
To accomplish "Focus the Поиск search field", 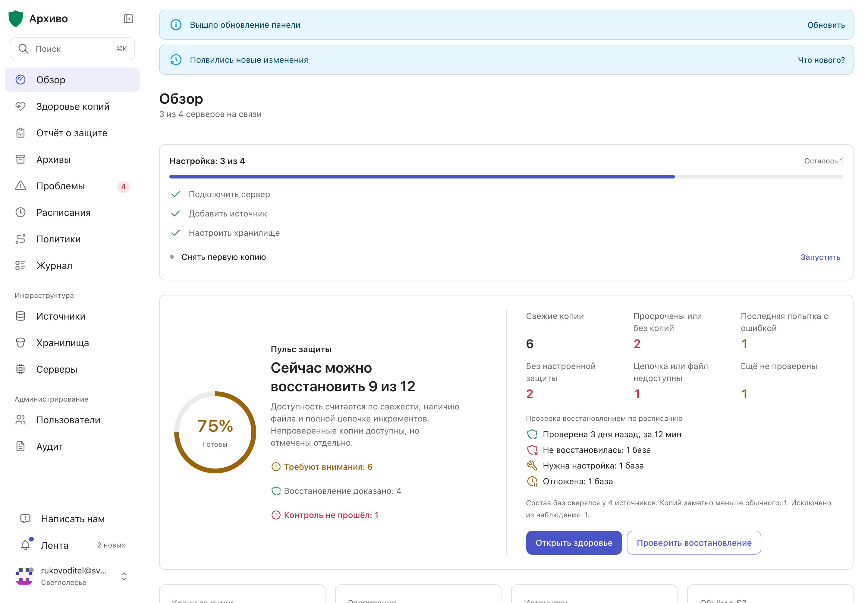I will point(72,49).
